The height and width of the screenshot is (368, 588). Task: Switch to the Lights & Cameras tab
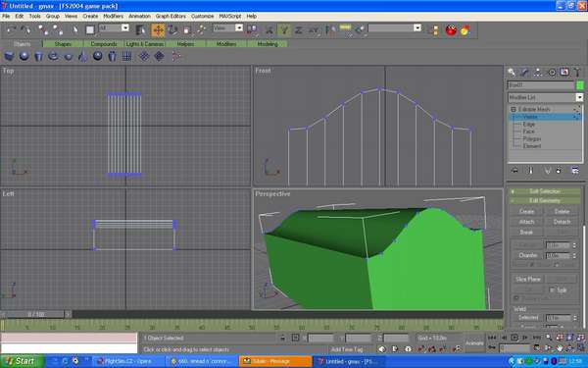pyautogui.click(x=145, y=44)
